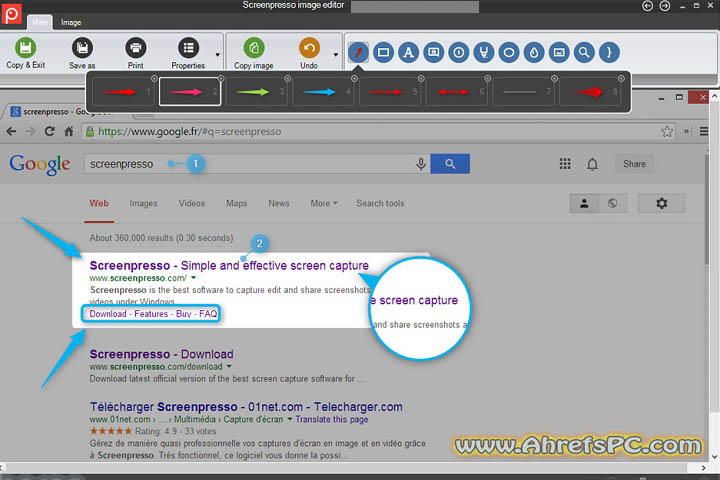
Task: Choose green arrow style preset 3
Action: click(x=256, y=92)
